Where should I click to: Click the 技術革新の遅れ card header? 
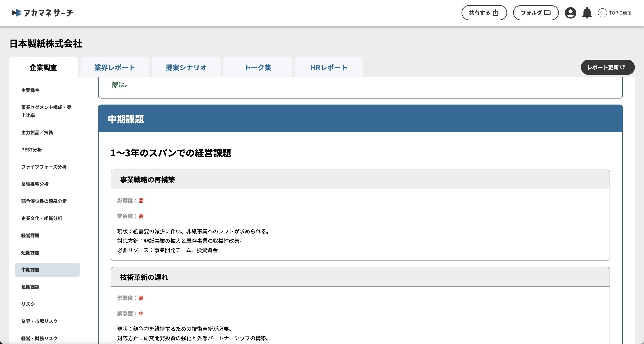[360, 277]
